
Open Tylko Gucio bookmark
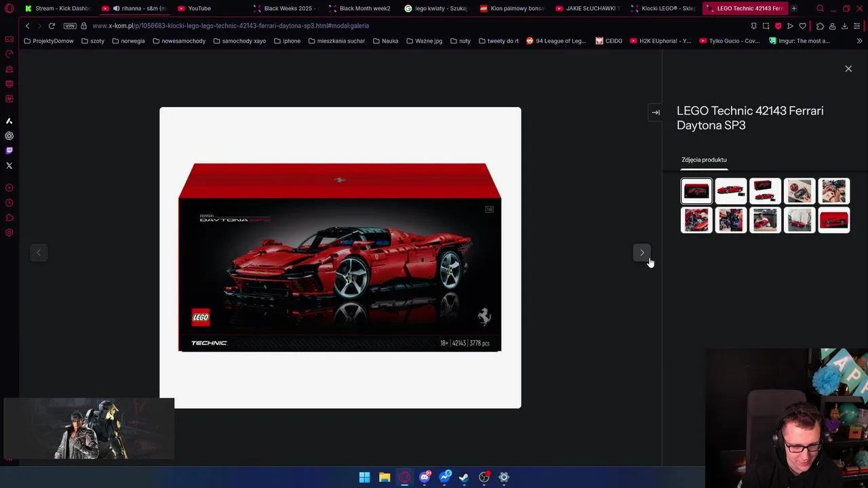[729, 41]
